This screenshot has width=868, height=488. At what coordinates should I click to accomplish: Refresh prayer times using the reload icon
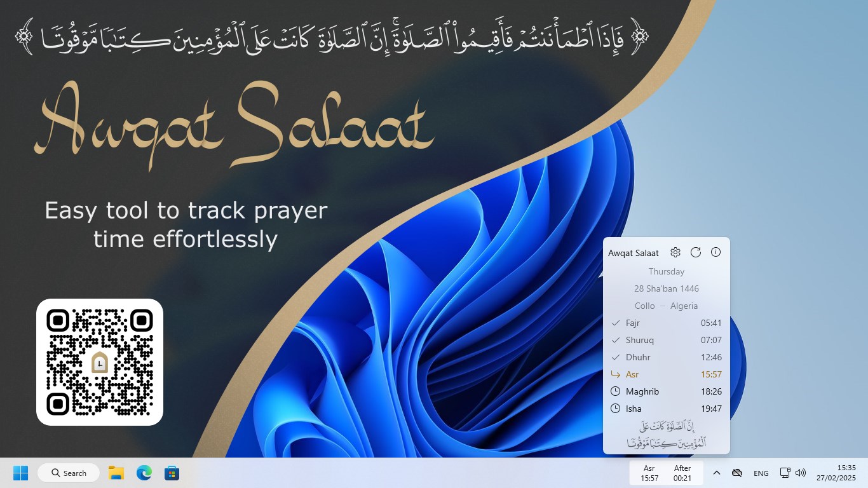coord(696,252)
